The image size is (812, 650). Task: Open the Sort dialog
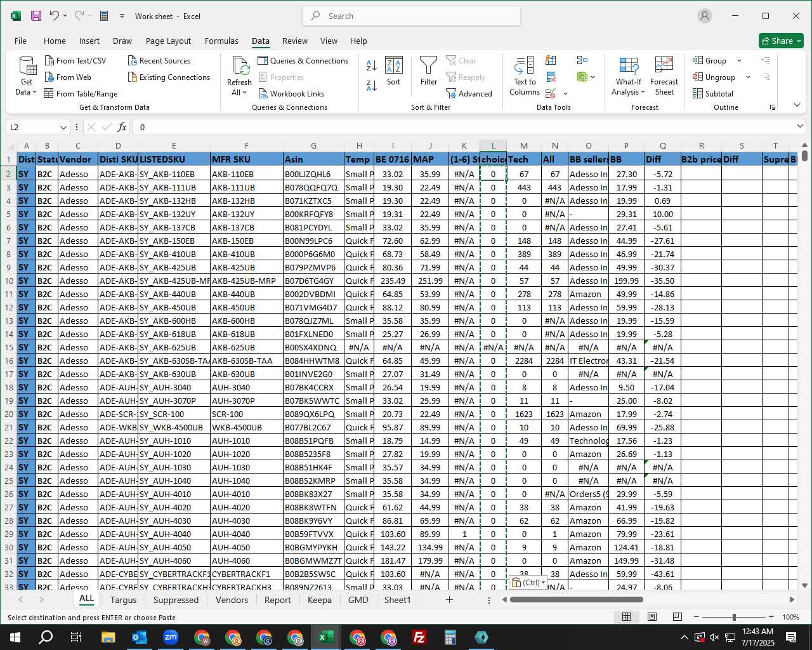394,70
